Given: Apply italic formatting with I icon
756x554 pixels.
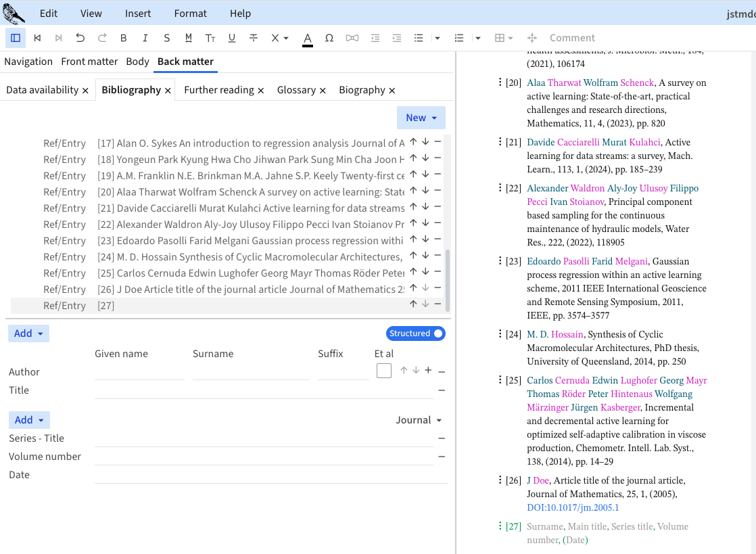Looking at the screenshot, I should pos(145,38).
